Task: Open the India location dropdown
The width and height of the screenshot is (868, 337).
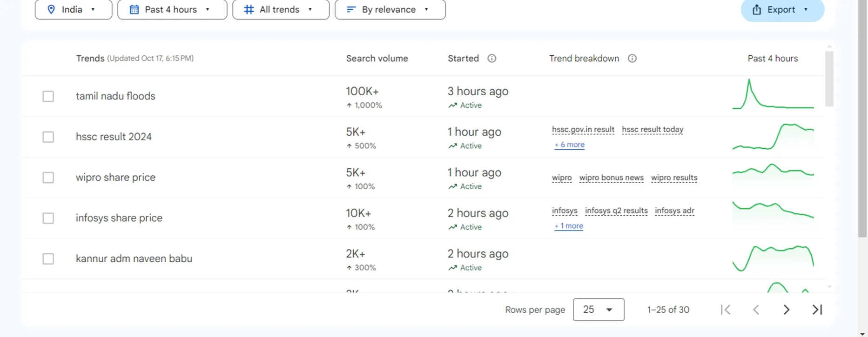Action: click(x=73, y=9)
